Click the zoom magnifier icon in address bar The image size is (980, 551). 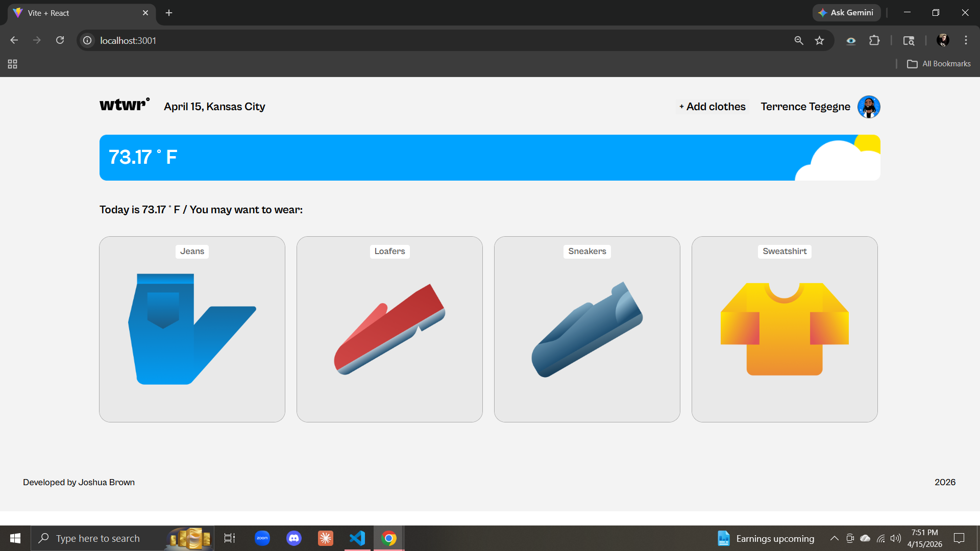tap(799, 40)
